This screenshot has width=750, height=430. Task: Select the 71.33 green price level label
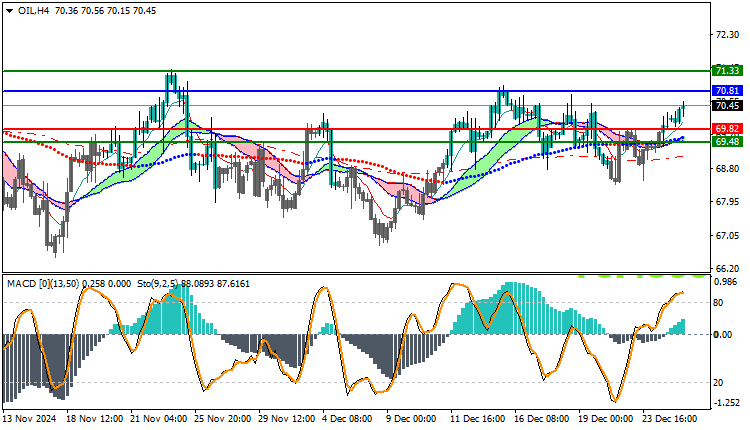click(x=727, y=71)
